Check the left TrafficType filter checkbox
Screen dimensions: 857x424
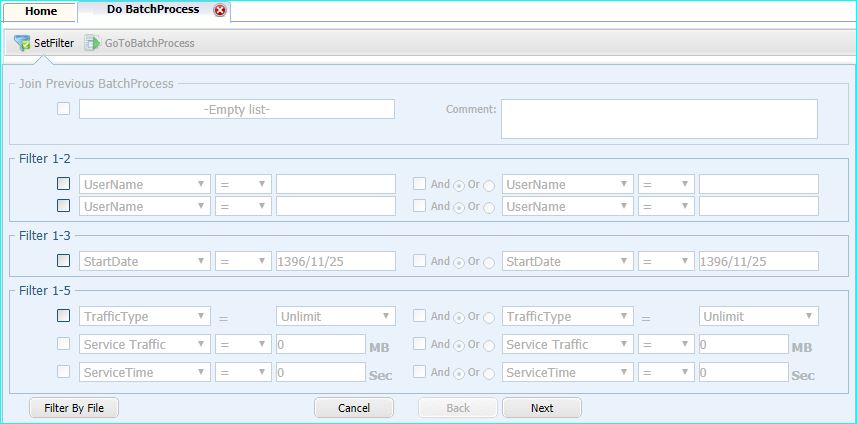click(63, 316)
